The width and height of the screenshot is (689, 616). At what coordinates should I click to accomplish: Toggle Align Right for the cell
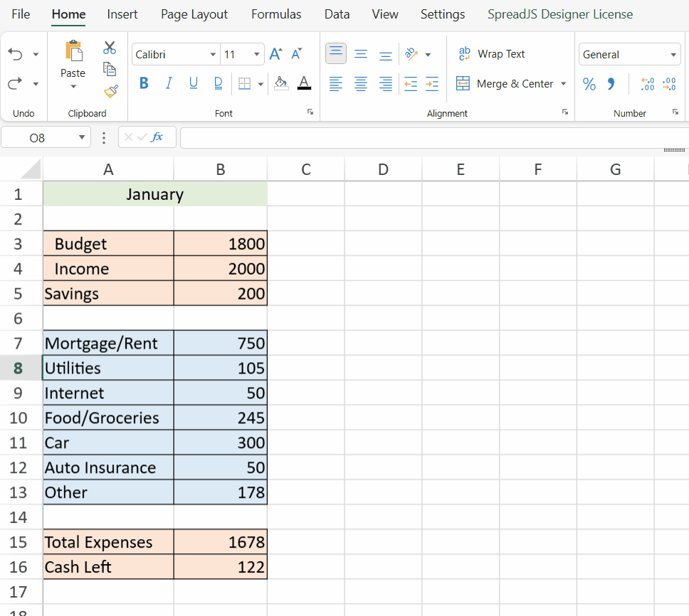pos(385,83)
